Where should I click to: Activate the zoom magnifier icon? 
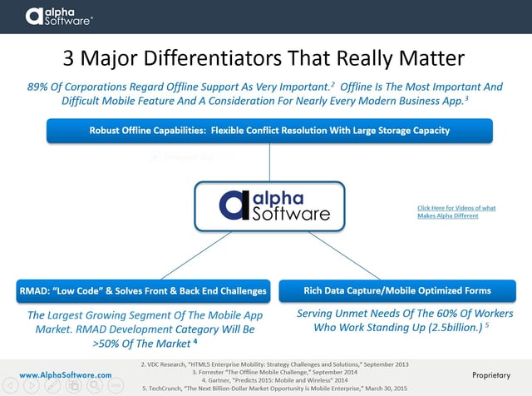[95, 385]
